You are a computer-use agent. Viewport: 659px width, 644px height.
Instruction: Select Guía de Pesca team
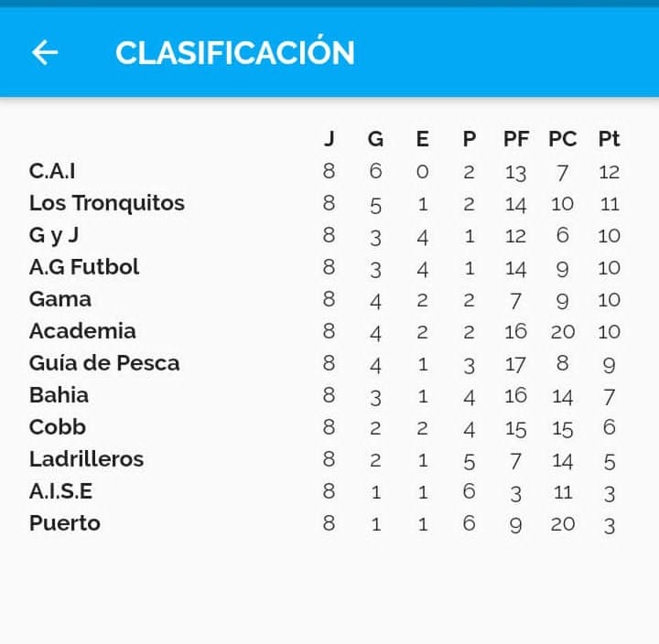coord(104,363)
